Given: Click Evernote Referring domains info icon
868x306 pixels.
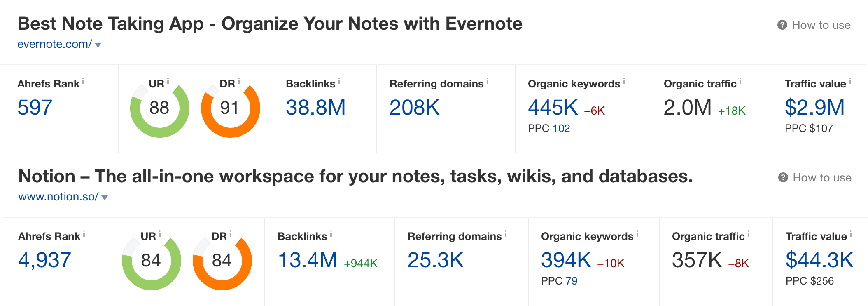Looking at the screenshot, I should [x=488, y=81].
